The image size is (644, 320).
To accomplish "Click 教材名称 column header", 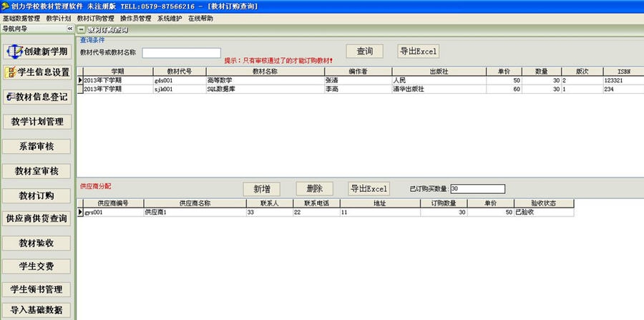I will [x=265, y=72].
